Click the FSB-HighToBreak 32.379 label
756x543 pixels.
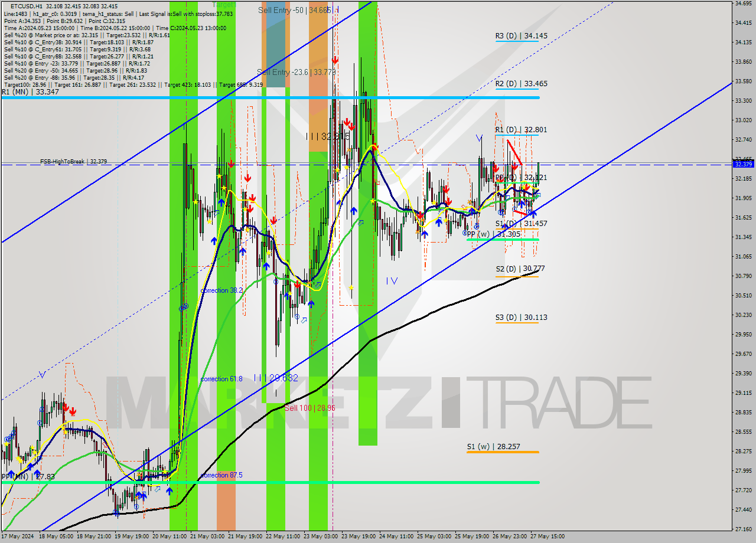pyautogui.click(x=73, y=161)
